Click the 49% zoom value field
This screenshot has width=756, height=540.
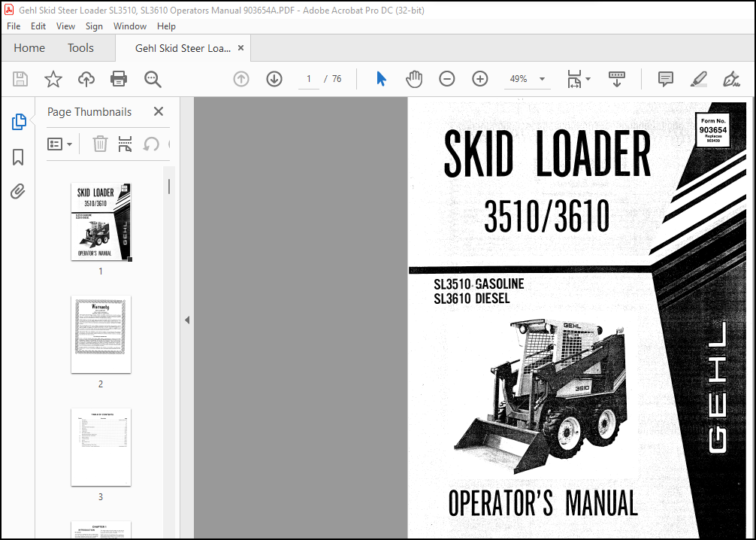519,79
